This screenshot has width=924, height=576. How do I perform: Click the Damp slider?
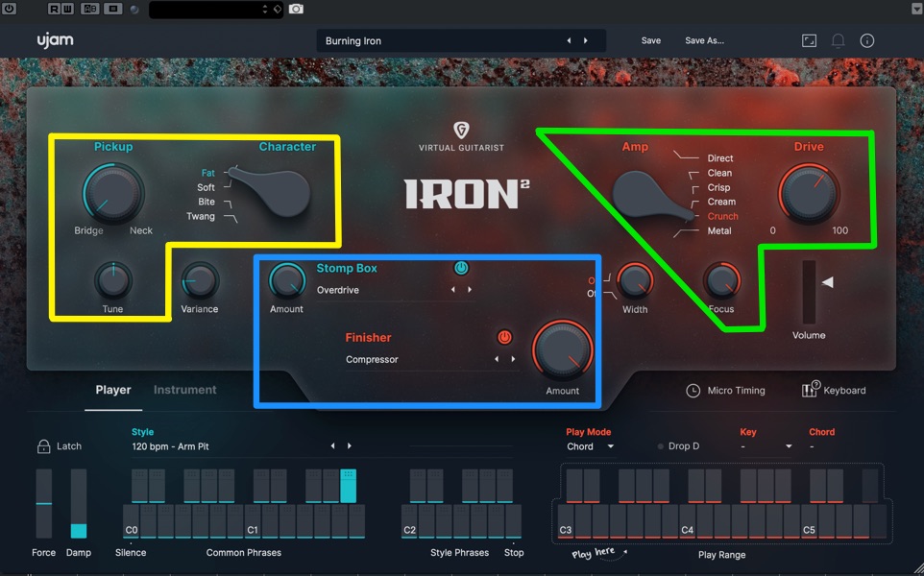click(79, 504)
